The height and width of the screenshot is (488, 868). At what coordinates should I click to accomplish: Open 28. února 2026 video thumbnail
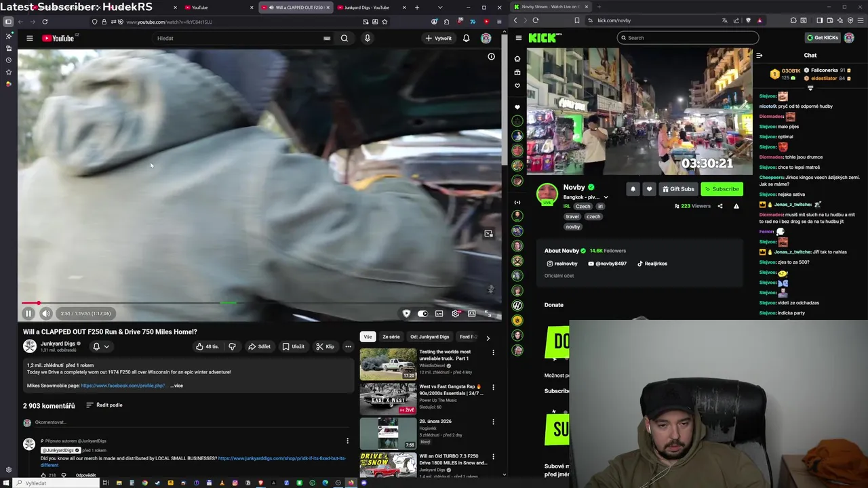click(x=388, y=433)
